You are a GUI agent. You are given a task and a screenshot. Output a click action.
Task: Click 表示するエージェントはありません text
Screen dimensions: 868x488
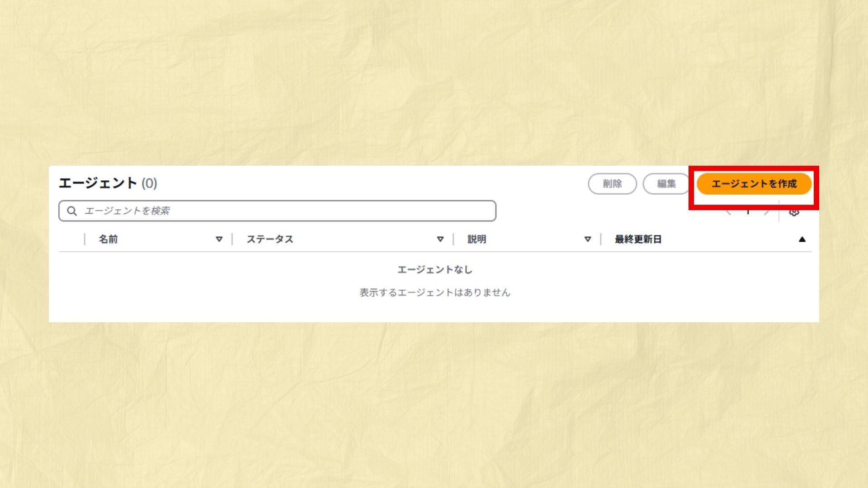point(435,293)
